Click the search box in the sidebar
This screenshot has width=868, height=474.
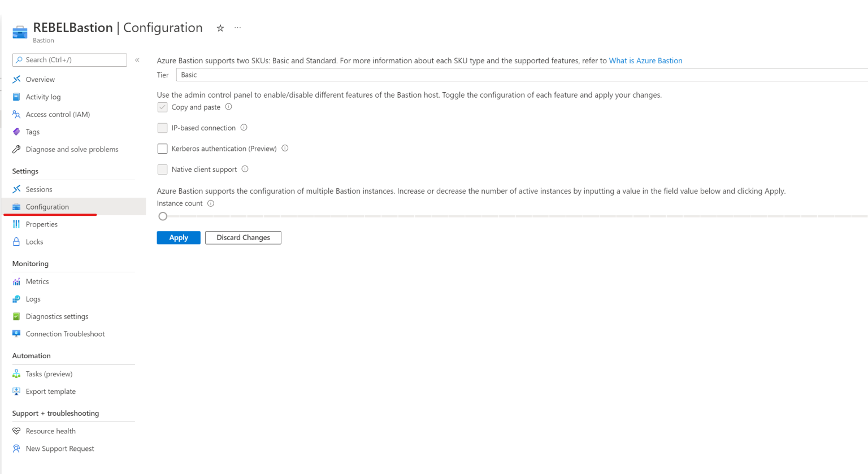(69, 59)
